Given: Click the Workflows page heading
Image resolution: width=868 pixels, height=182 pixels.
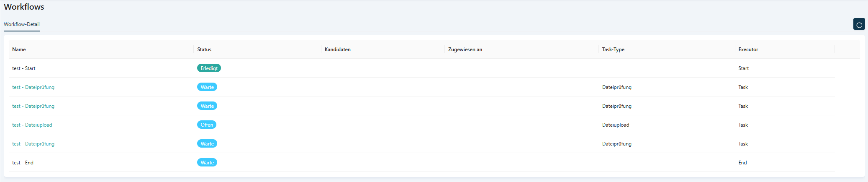Looking at the screenshot, I should click(24, 7).
